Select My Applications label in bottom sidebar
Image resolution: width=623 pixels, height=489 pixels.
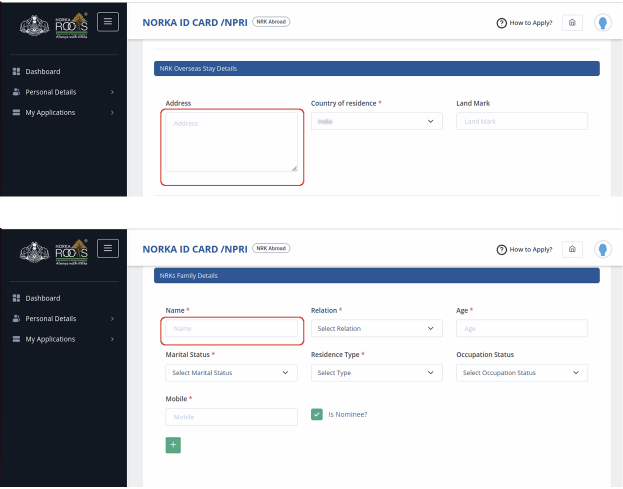pyautogui.click(x=50, y=339)
